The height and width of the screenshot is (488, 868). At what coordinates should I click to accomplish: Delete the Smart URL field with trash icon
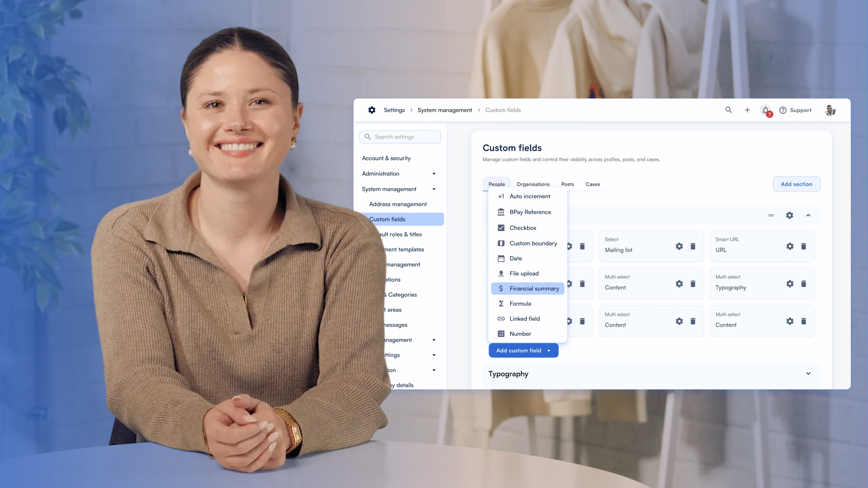pos(803,246)
